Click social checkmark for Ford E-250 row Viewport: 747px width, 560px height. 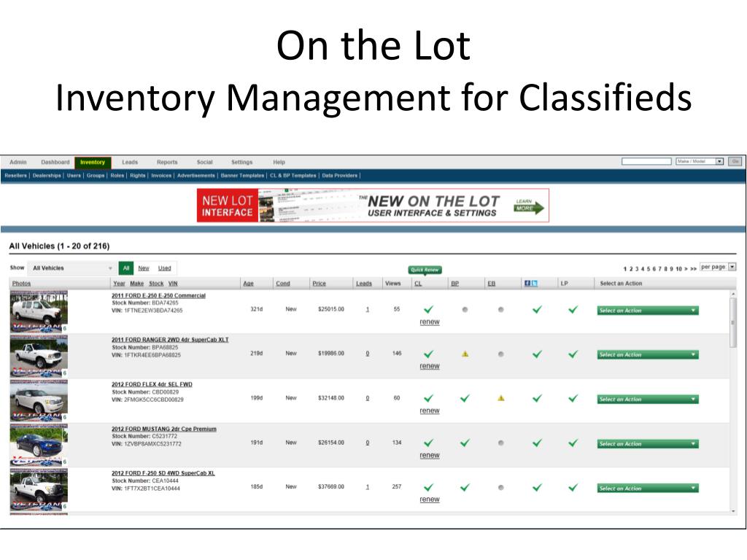click(537, 309)
